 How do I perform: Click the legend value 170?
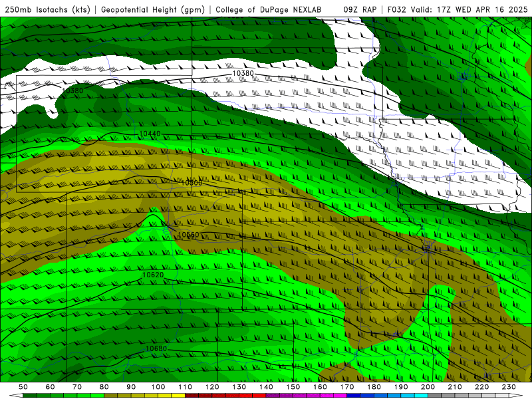click(347, 387)
